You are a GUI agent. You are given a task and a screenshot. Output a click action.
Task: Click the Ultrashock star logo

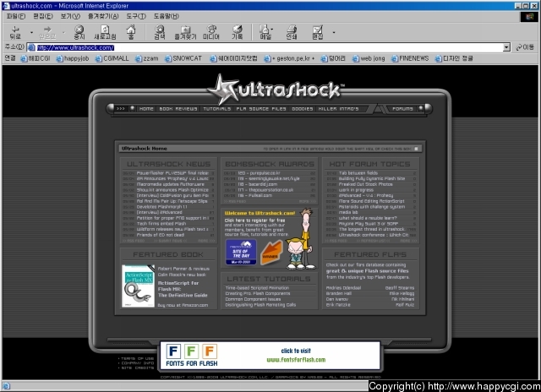coord(223,90)
